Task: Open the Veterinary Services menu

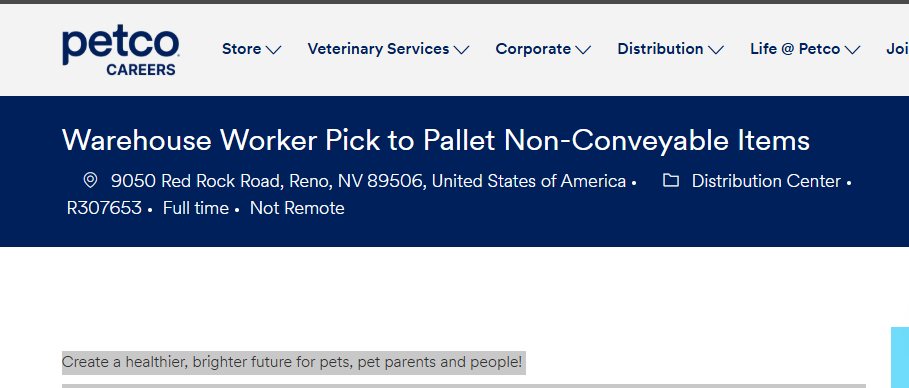Action: click(388, 49)
